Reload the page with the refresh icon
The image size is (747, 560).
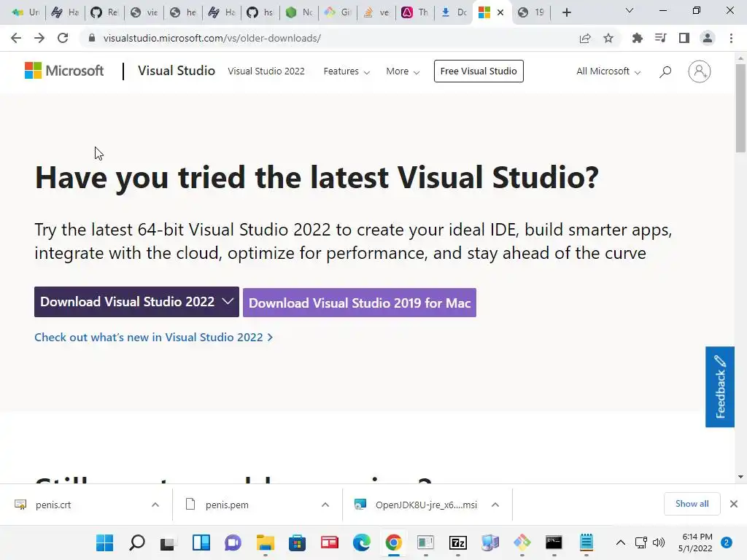(63, 38)
